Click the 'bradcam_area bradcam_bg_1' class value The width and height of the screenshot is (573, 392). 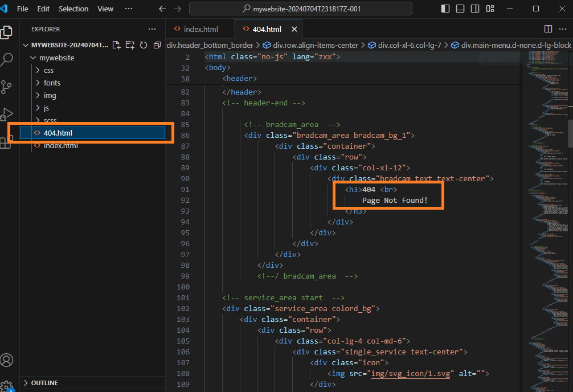[351, 135]
